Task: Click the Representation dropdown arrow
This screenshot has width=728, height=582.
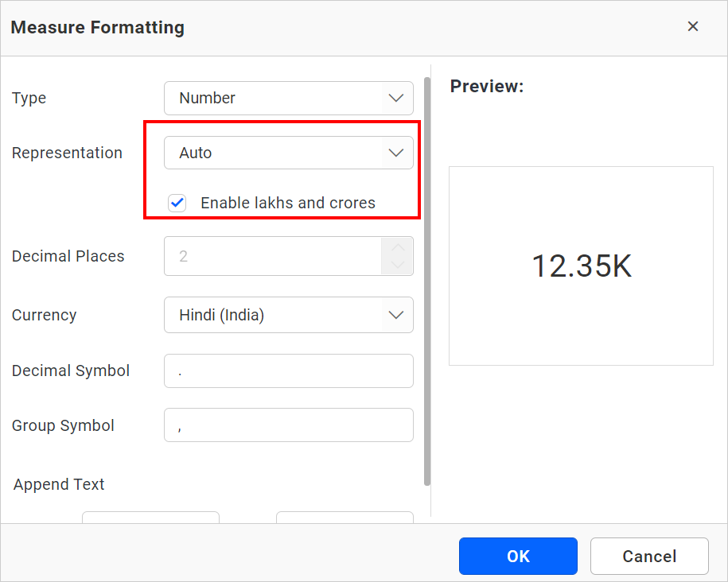Action: pyautogui.click(x=395, y=152)
